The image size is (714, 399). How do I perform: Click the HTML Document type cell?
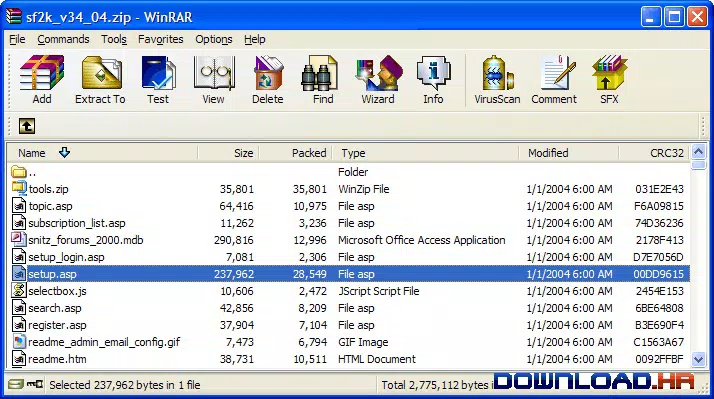point(377,359)
